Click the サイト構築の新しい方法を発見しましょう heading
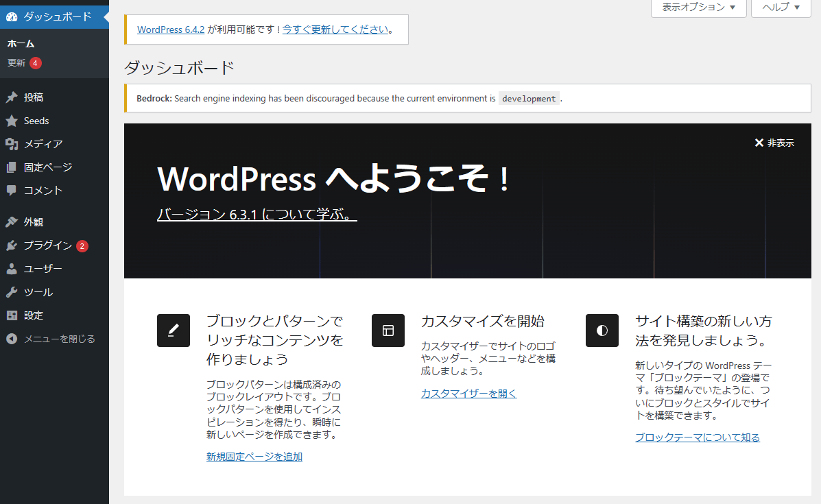Viewport: 821px width, 504px height. [x=704, y=331]
